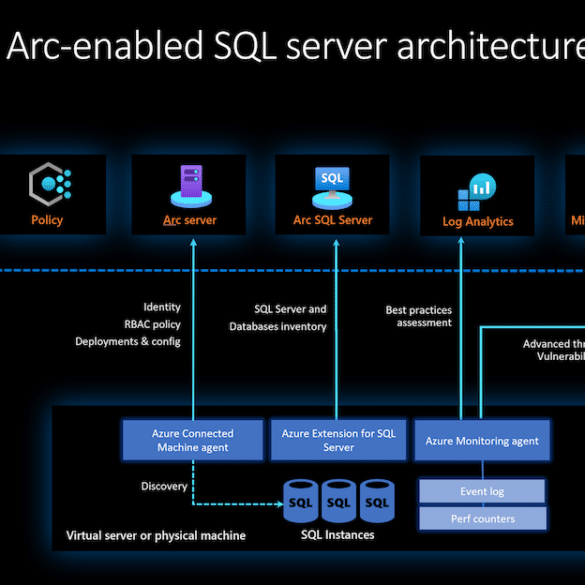Select the Azure Monitoring agent box
The image size is (585, 585).
click(482, 441)
